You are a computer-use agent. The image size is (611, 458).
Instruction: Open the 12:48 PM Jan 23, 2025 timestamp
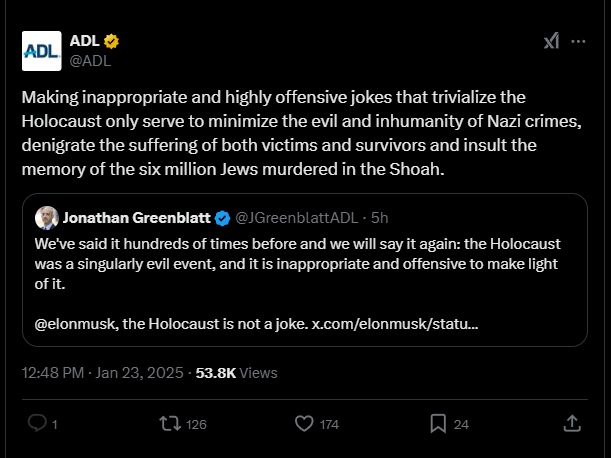click(x=103, y=373)
